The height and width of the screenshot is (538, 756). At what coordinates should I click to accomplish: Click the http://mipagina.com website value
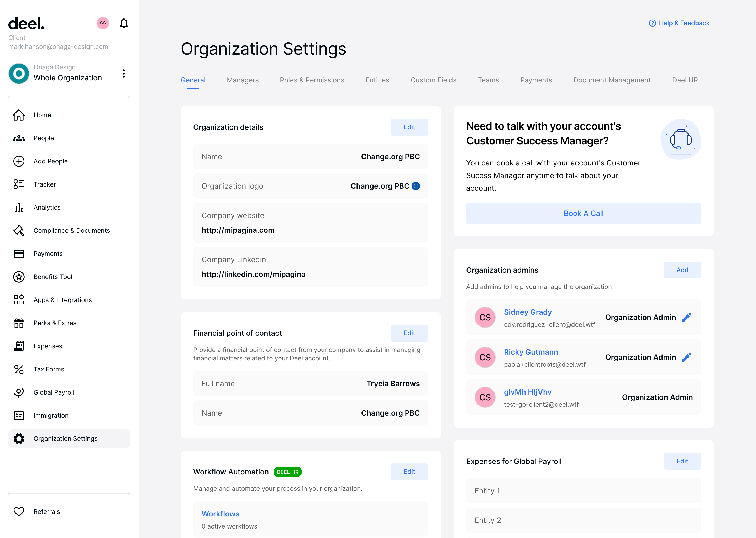pyautogui.click(x=238, y=230)
